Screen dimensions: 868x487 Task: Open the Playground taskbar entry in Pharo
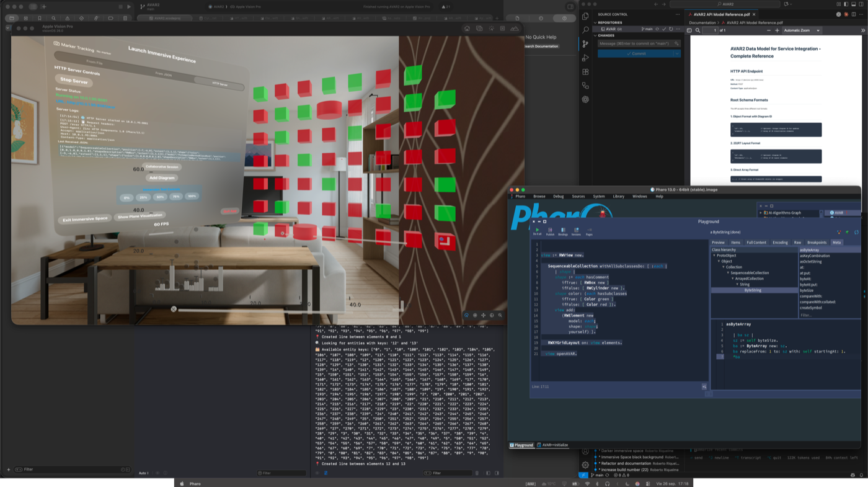coord(521,445)
